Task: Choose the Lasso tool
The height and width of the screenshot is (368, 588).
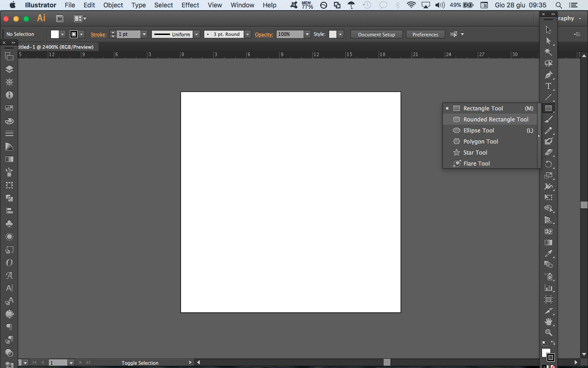Action: (548, 63)
